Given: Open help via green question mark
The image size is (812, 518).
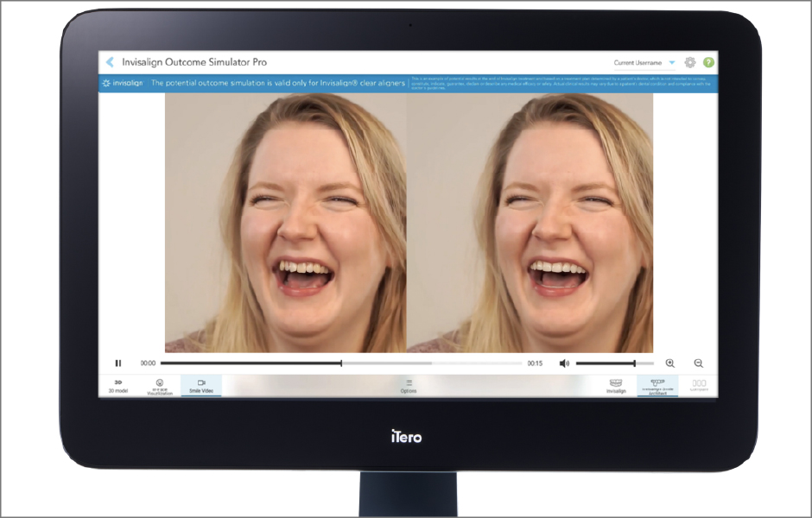Looking at the screenshot, I should pos(708,62).
